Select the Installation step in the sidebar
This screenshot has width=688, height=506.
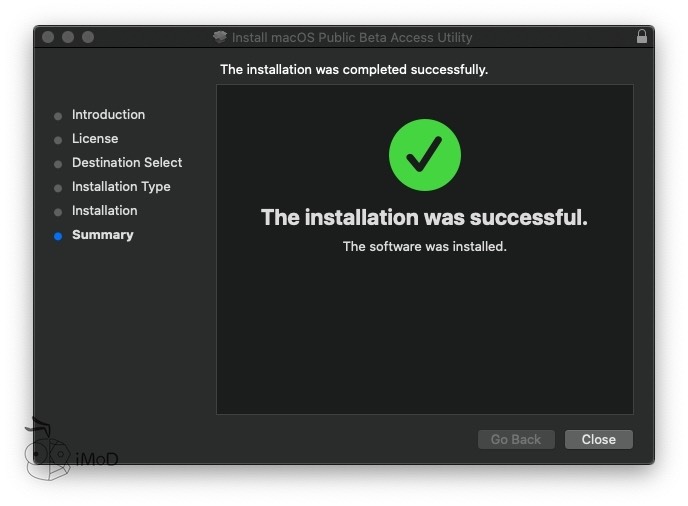pyautogui.click(x=105, y=211)
